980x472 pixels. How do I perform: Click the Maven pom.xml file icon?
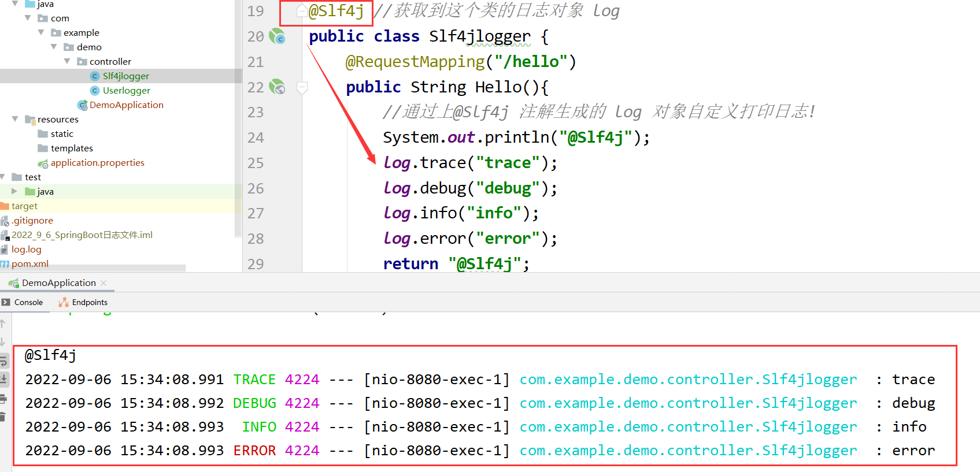tap(5, 264)
